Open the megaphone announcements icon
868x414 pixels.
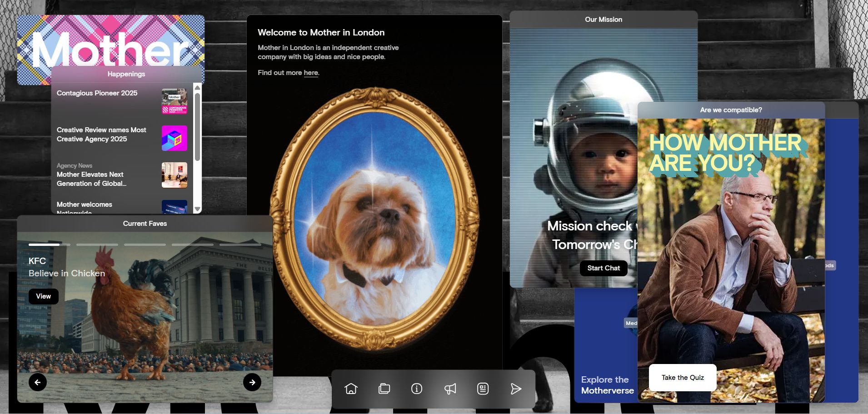point(450,389)
